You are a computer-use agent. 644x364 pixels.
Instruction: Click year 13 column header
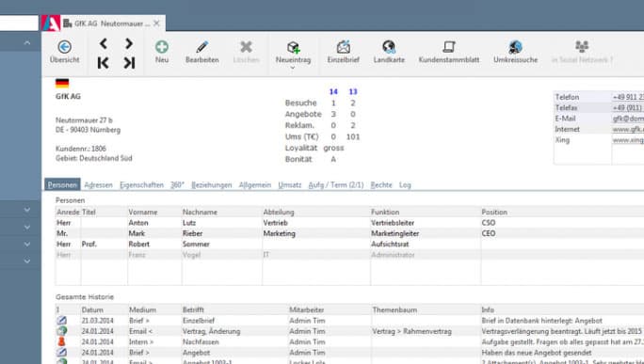point(353,91)
